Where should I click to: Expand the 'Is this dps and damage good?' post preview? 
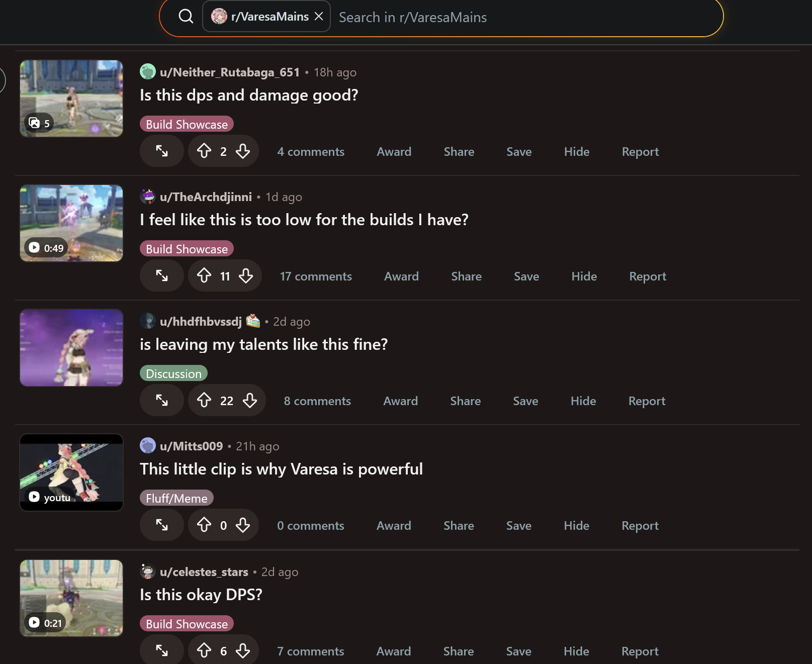click(162, 151)
